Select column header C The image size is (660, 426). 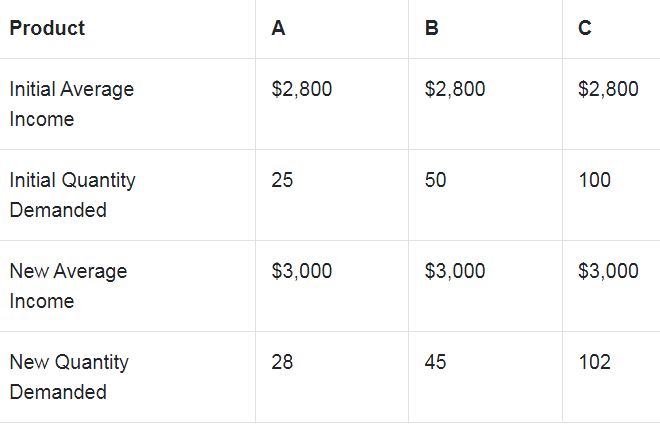(584, 28)
